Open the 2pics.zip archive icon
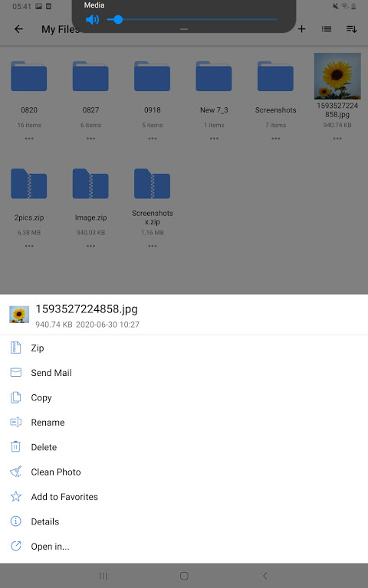This screenshot has height=588, width=368. pyautogui.click(x=29, y=184)
